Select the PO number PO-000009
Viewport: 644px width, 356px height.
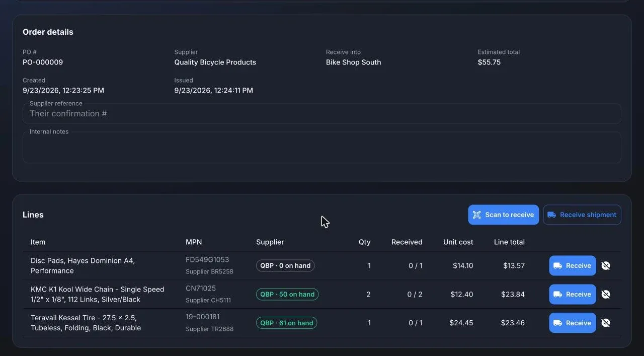point(43,62)
